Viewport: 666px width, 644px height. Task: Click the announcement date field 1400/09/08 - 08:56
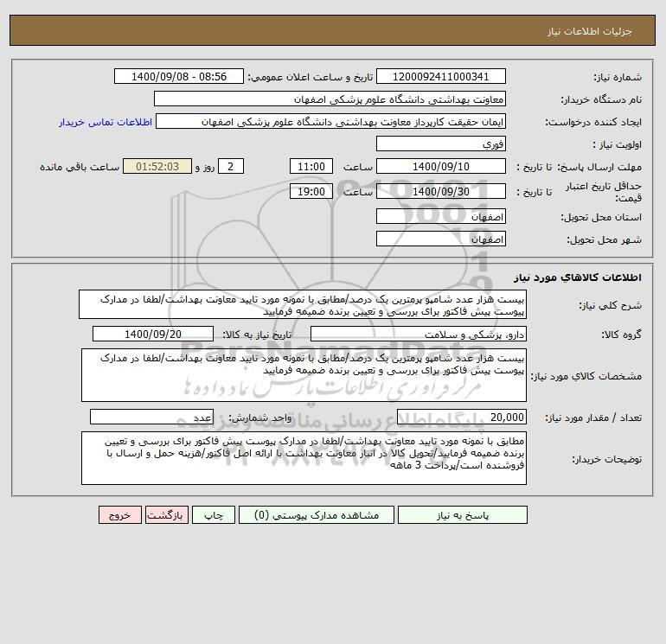pyautogui.click(x=179, y=76)
